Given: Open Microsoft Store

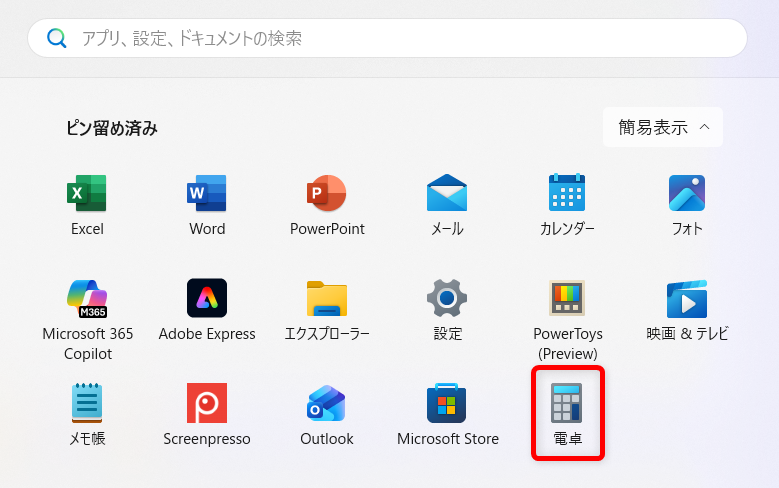Looking at the screenshot, I should 447,415.
